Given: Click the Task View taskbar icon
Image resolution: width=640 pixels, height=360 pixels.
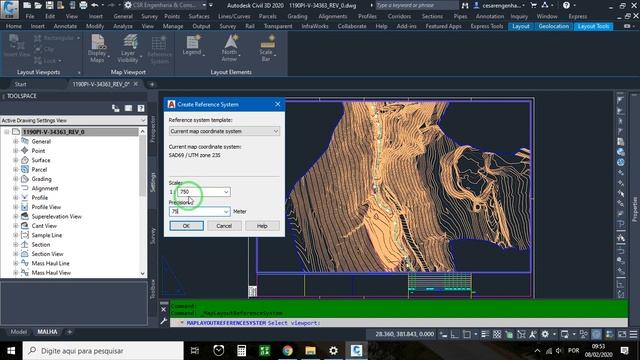Looking at the screenshot, I should 195,351.
